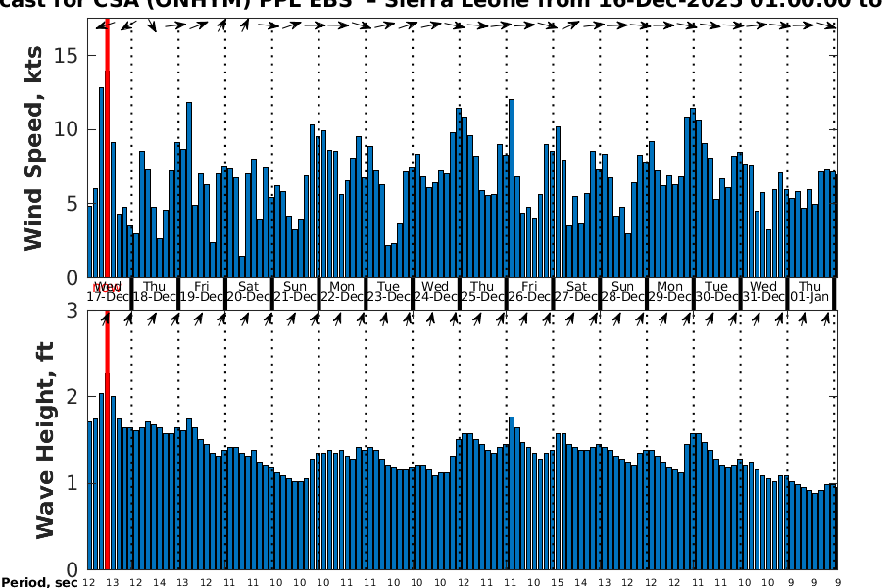The image size is (882, 588).
Task: Select the Thu 25-Dec date label
Action: (x=482, y=291)
